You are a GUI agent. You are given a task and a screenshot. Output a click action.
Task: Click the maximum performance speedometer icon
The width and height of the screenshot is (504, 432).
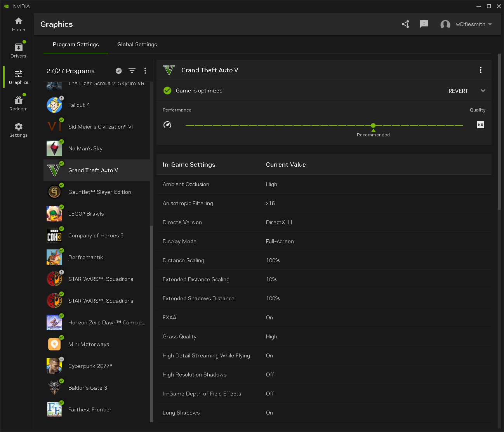(167, 125)
